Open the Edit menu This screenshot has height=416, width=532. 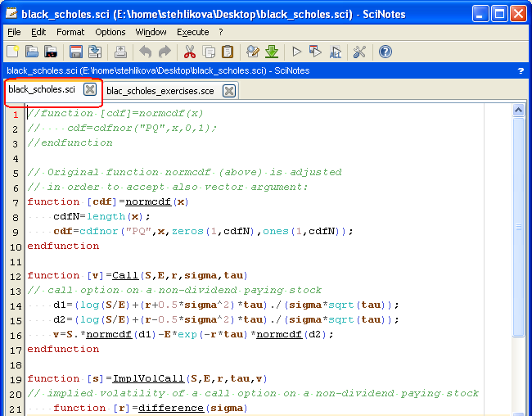[38, 32]
